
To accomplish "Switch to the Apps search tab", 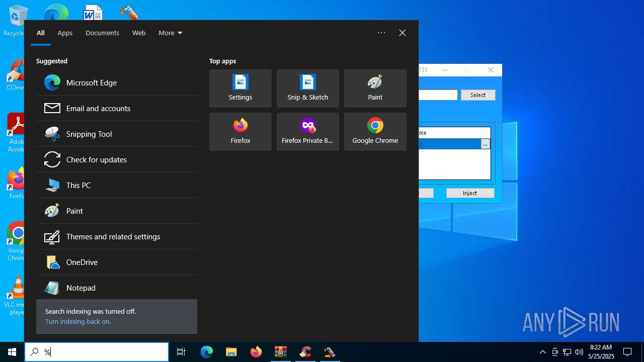I will coord(65,33).
